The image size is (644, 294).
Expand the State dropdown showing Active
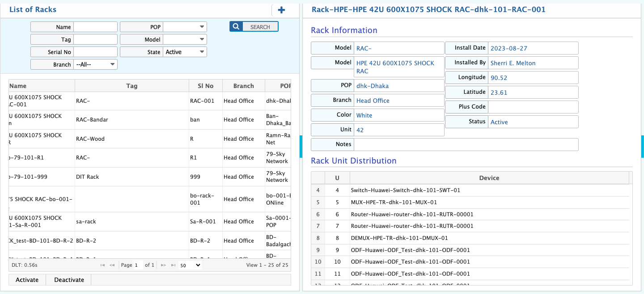click(x=185, y=52)
